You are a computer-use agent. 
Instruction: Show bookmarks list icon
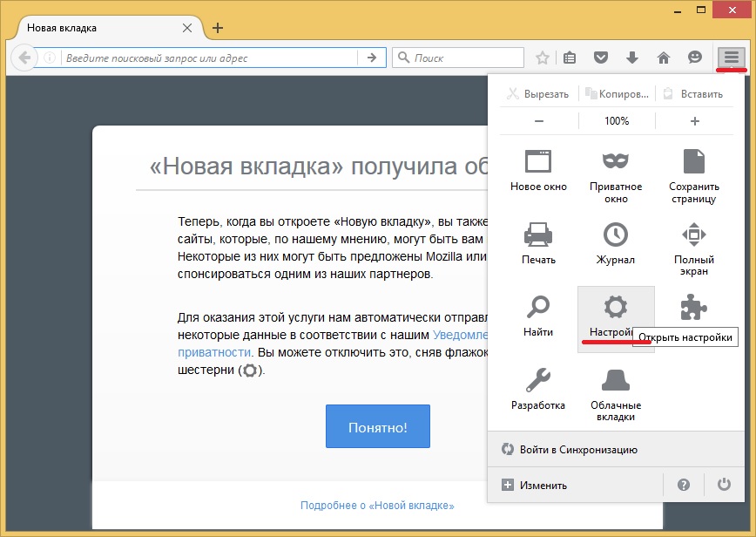(570, 58)
